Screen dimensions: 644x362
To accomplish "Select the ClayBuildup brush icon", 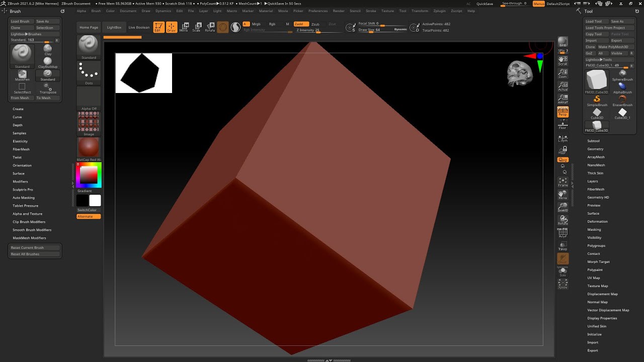I will pyautogui.click(x=48, y=62).
